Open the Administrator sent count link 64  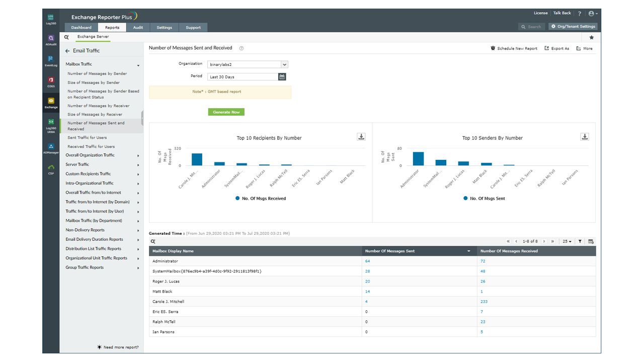tap(367, 261)
